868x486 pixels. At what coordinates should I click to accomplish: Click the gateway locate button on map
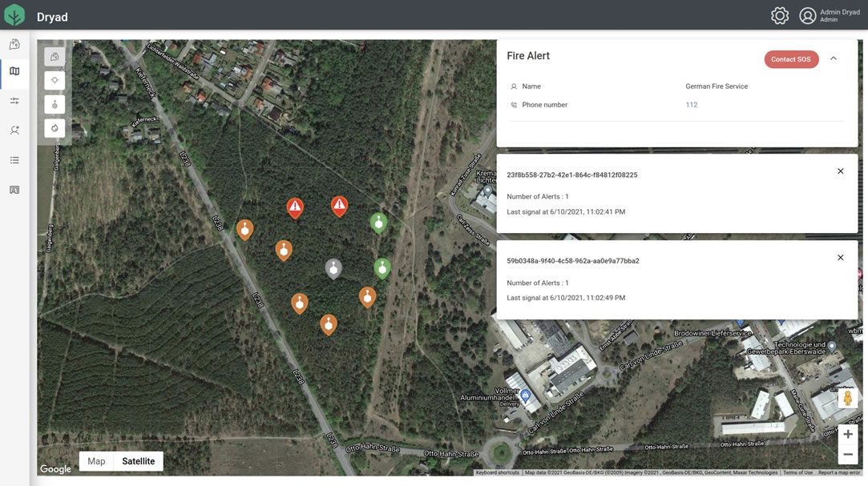click(x=55, y=80)
